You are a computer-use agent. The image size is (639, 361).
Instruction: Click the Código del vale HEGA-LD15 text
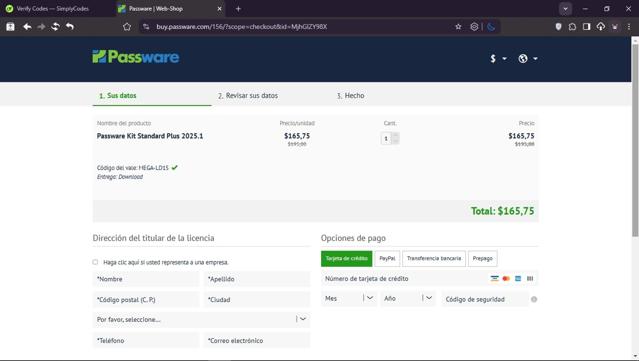(133, 168)
